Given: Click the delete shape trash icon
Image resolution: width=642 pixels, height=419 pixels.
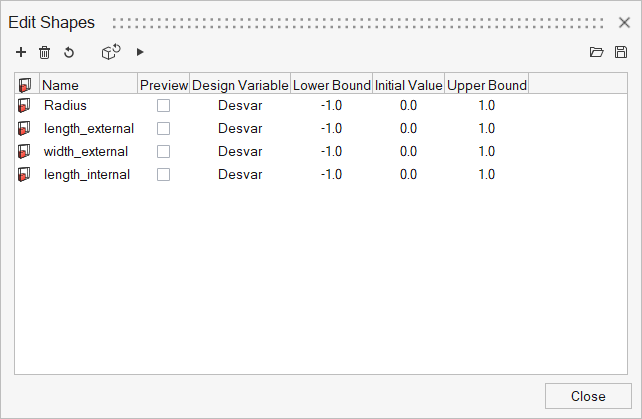Looking at the screenshot, I should point(44,52).
